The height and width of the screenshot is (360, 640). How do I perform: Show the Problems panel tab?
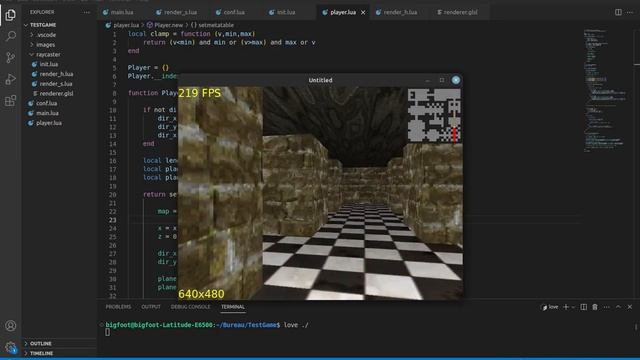[x=118, y=307]
